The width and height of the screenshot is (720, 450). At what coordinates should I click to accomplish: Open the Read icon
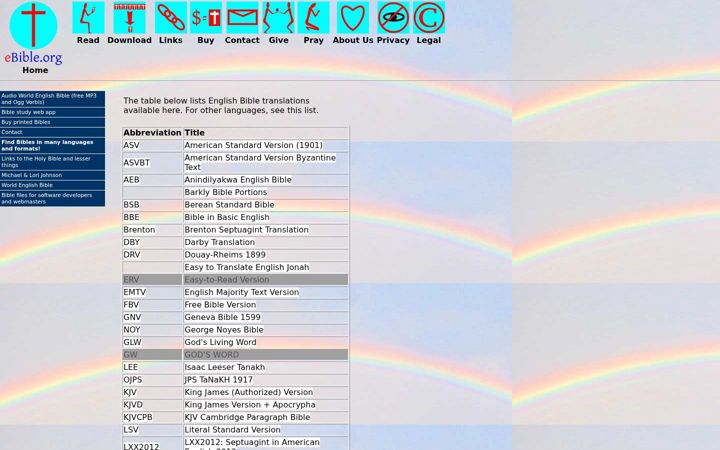tap(88, 17)
